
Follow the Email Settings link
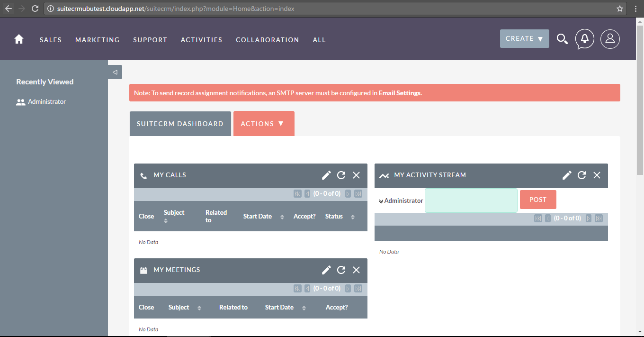399,93
